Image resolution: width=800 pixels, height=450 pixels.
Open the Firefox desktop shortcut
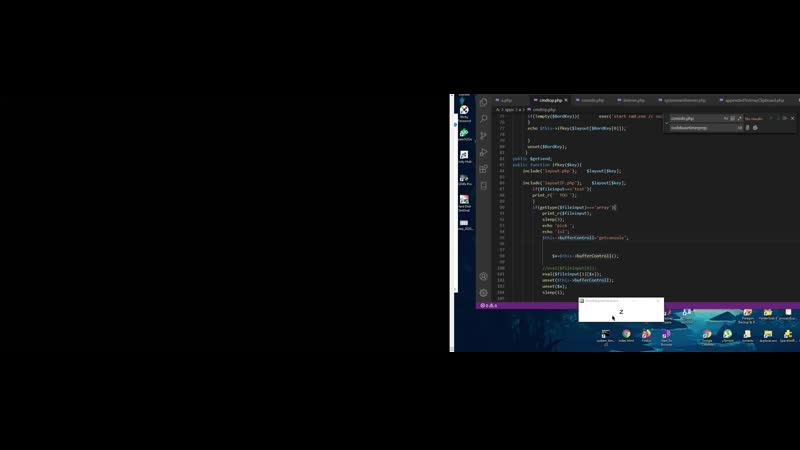646,336
